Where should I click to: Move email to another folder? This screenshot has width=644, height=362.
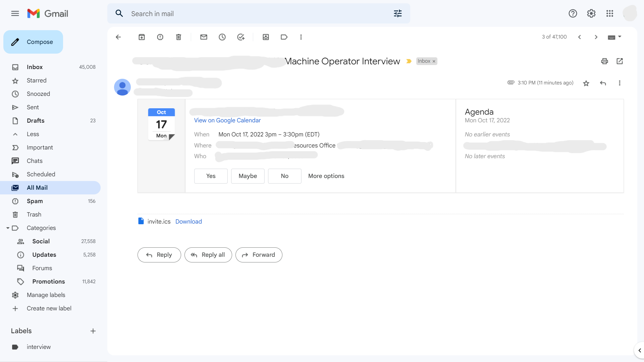266,37
